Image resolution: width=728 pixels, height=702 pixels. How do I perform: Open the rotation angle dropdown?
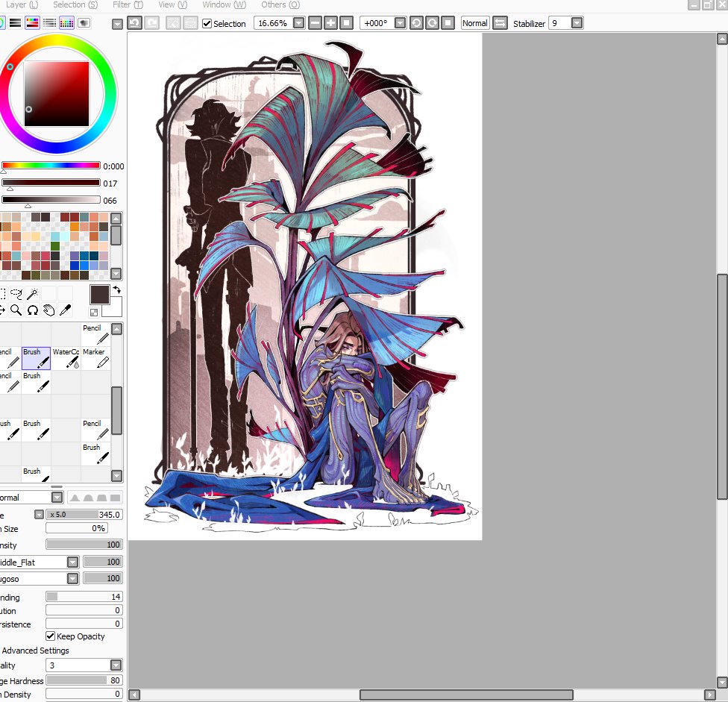[x=401, y=22]
